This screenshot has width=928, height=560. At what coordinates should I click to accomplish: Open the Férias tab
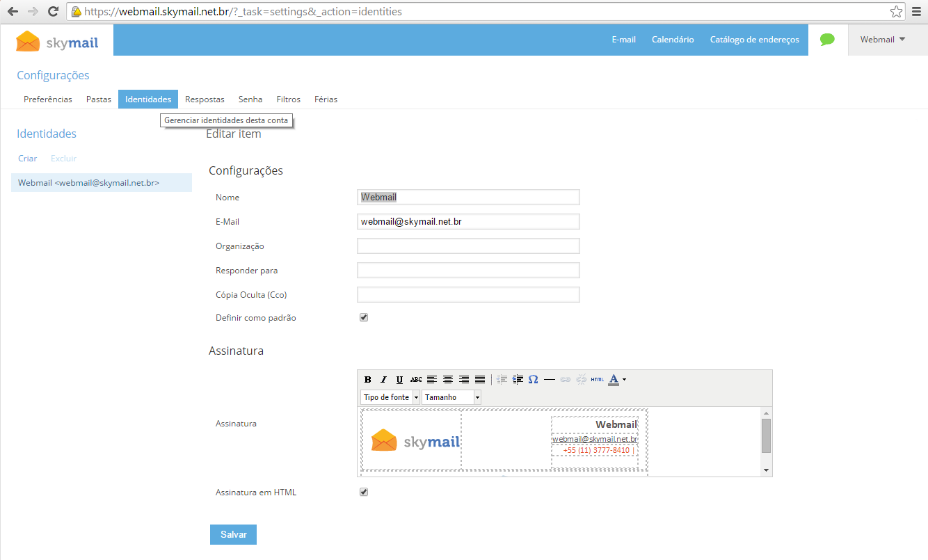(326, 99)
